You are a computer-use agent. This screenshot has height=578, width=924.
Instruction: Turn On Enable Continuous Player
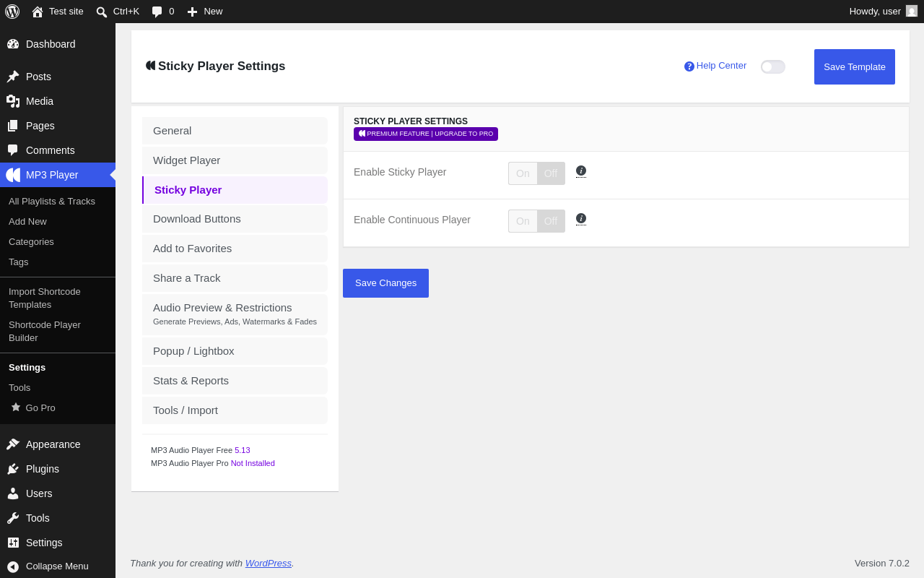523,221
